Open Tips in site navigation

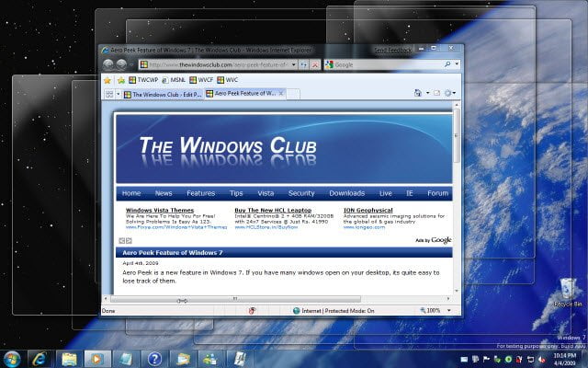pyautogui.click(x=236, y=193)
